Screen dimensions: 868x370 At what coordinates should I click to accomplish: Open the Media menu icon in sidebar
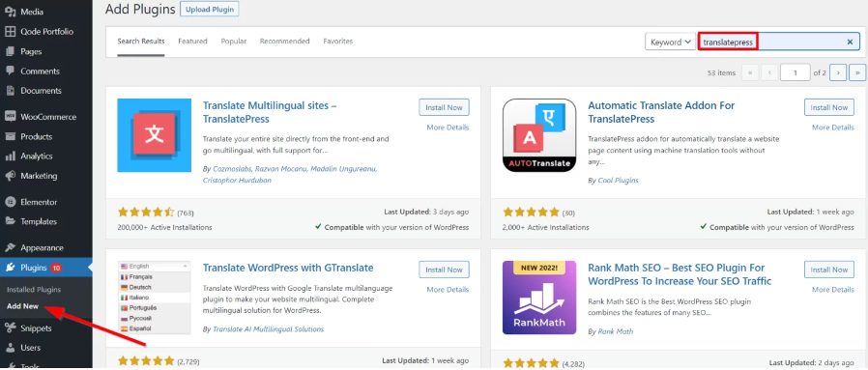[x=10, y=12]
